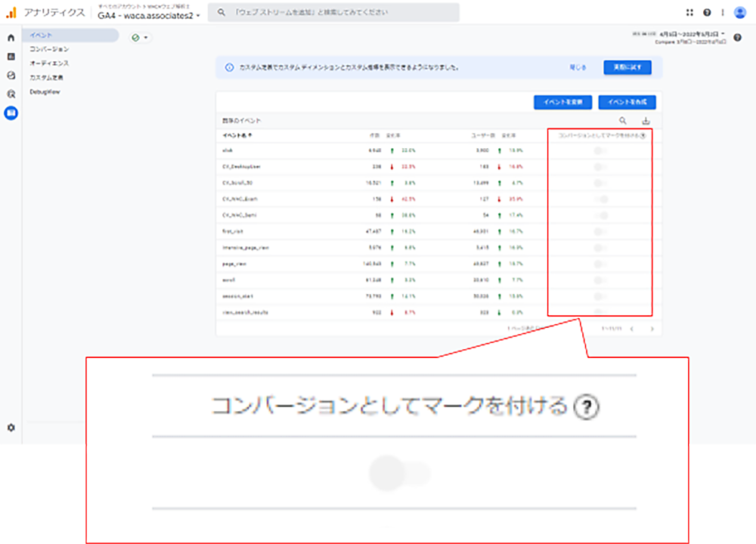Open the Advertising icon in left sidebar
Viewport: 756px width, 544px height.
point(11,94)
